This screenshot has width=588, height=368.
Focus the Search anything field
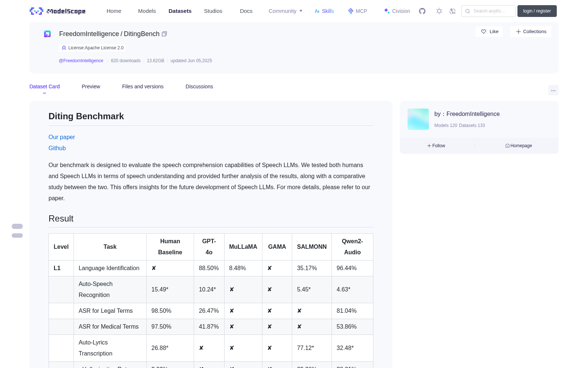(x=488, y=11)
